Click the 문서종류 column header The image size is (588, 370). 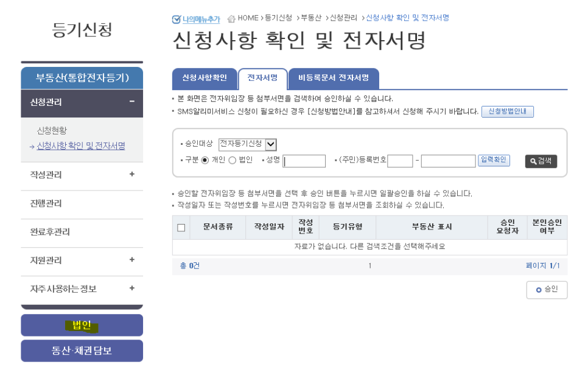(x=218, y=227)
